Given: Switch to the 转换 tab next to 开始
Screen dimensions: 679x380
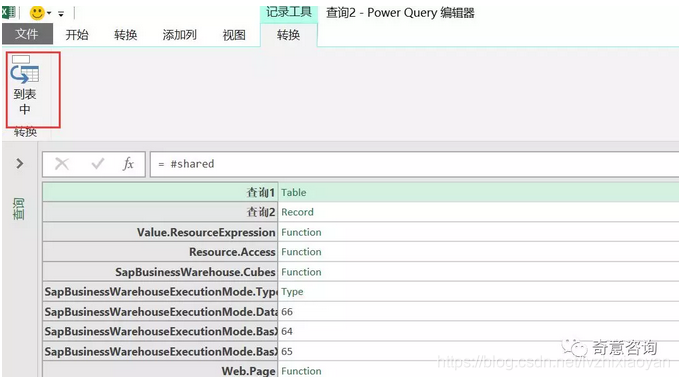Looking at the screenshot, I should (126, 35).
